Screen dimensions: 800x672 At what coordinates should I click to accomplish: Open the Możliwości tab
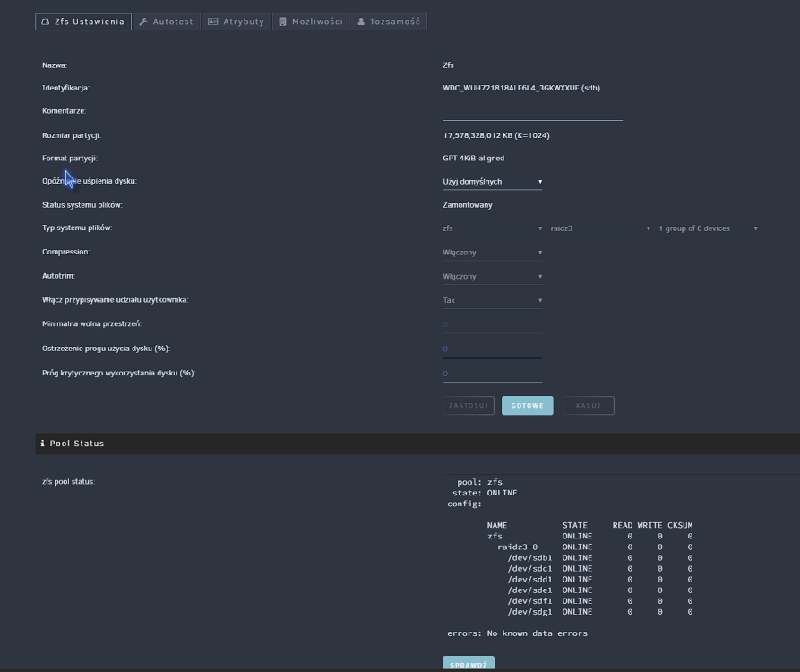(x=311, y=22)
